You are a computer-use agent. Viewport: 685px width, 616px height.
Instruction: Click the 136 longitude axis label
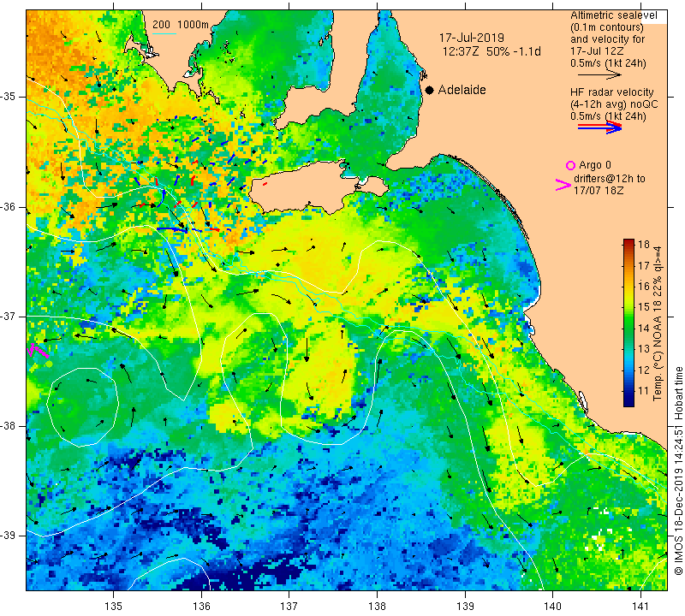click(201, 607)
